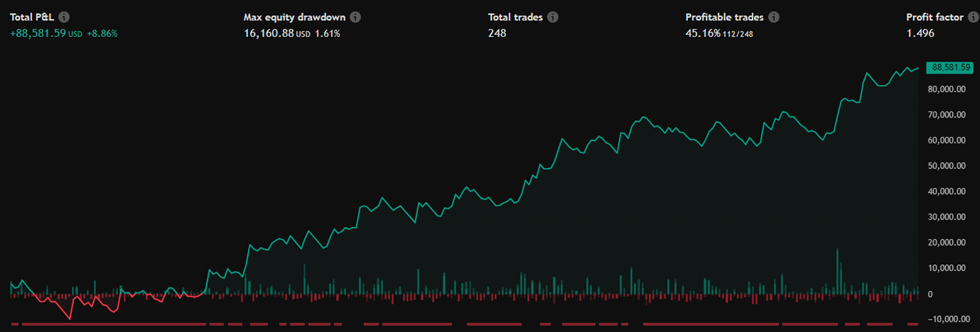Click the Total trades label
980x332 pixels.
coord(515,17)
